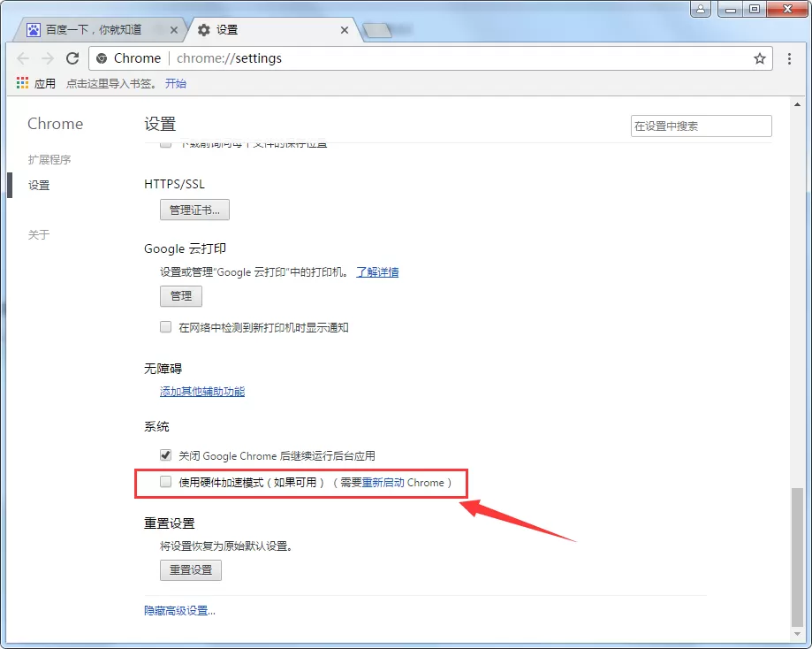Image resolution: width=812 pixels, height=649 pixels.
Task: Click the user profile icon in title bar
Action: pos(701,9)
